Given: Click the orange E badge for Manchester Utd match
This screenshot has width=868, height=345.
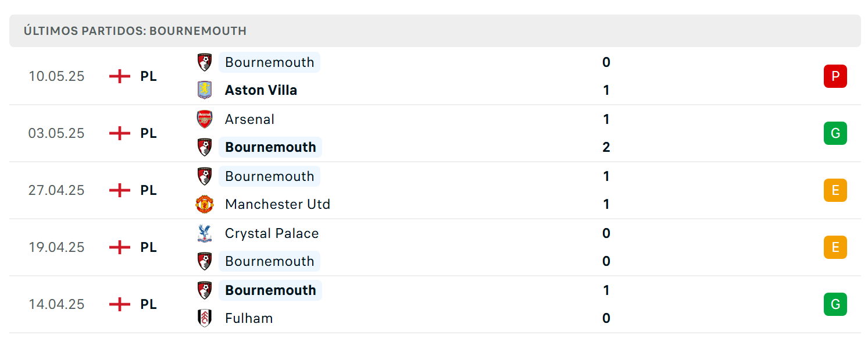Looking at the screenshot, I should pos(835,190).
